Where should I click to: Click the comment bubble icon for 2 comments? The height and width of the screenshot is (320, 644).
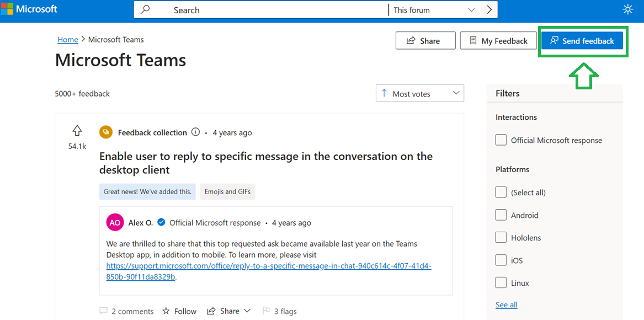(x=104, y=311)
